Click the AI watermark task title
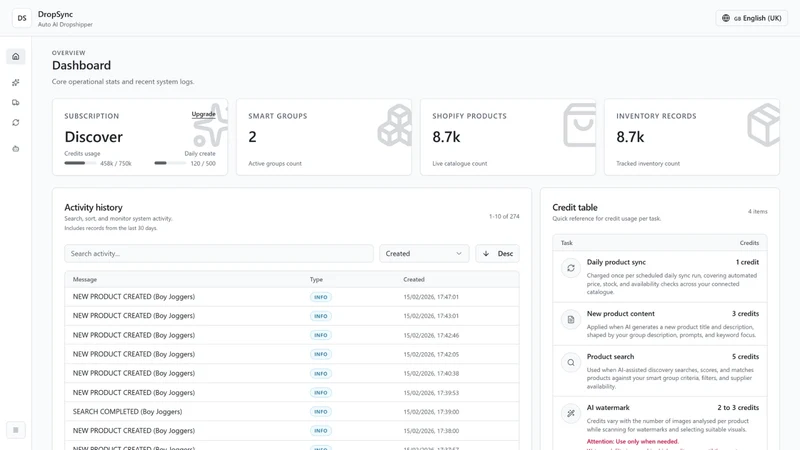Image resolution: width=800 pixels, height=450 pixels. tap(608, 408)
